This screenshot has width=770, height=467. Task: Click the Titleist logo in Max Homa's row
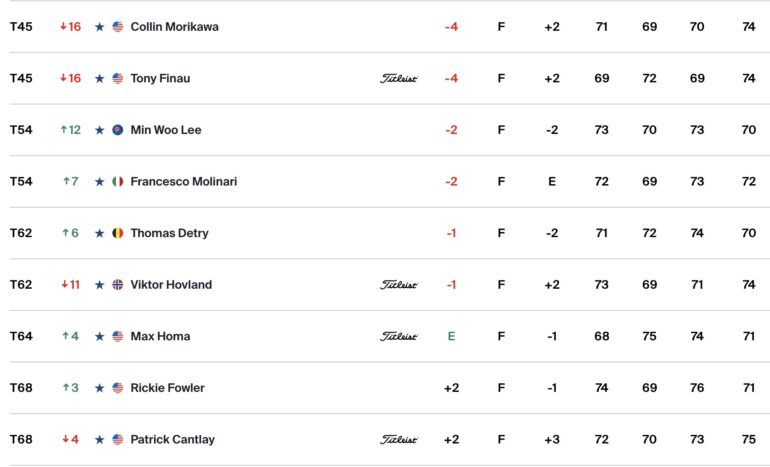point(398,336)
